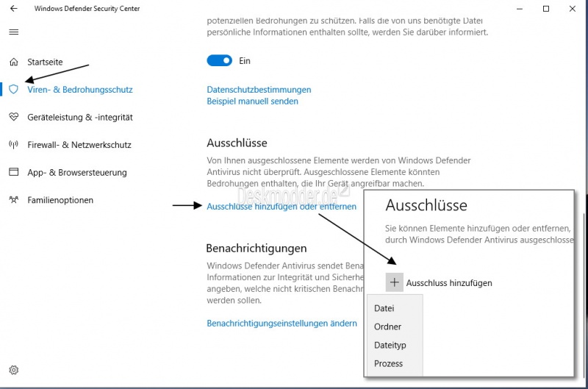Choose Datei from the exclusion menu
The height and width of the screenshot is (389, 588).
(x=384, y=308)
